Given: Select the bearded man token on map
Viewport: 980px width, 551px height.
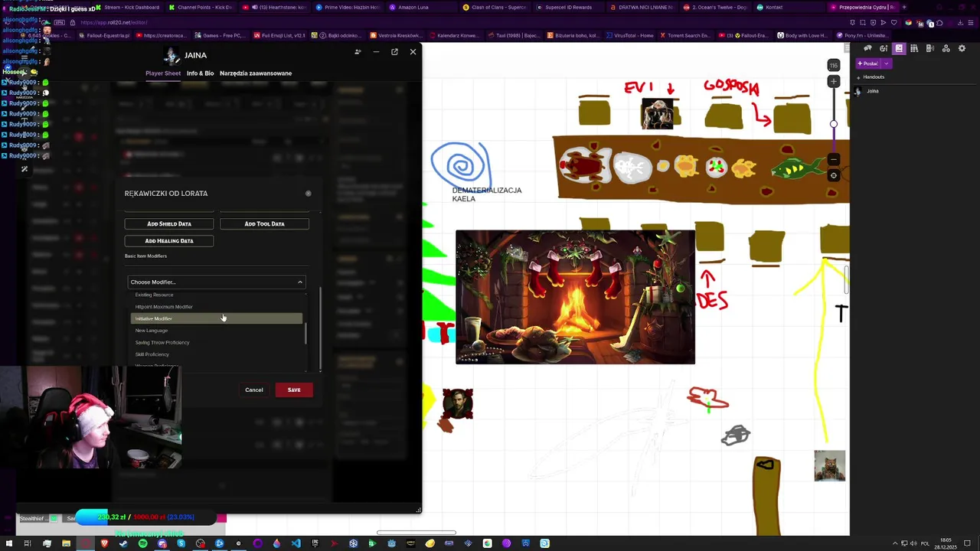Looking at the screenshot, I should coord(458,404).
